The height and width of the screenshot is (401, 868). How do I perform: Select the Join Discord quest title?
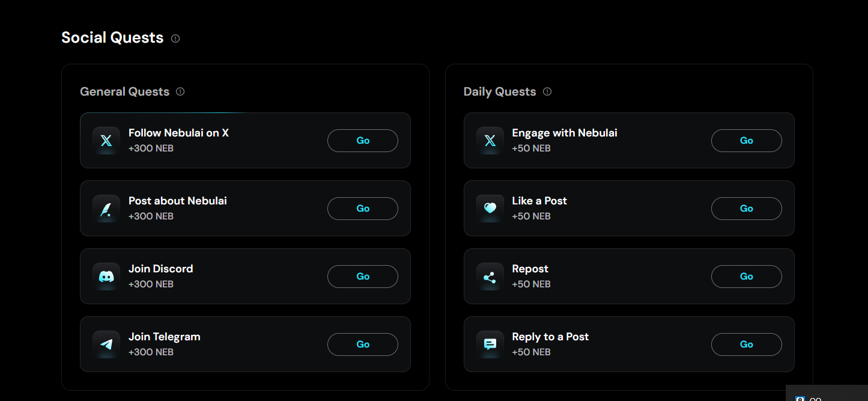click(160, 269)
